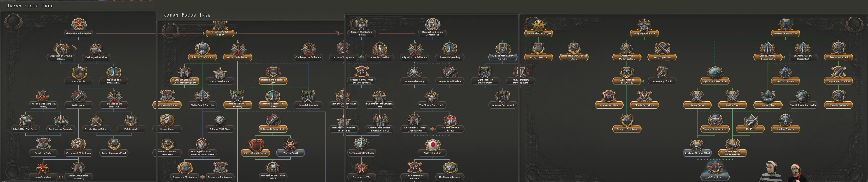This screenshot has width=868, height=182.
Task: Select The Zero focus
Action: click(750, 123)
